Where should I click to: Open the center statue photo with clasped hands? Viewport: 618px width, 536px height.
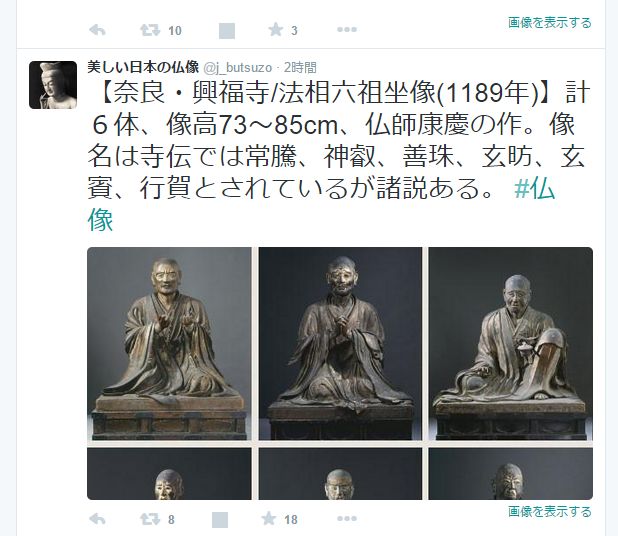(x=340, y=344)
